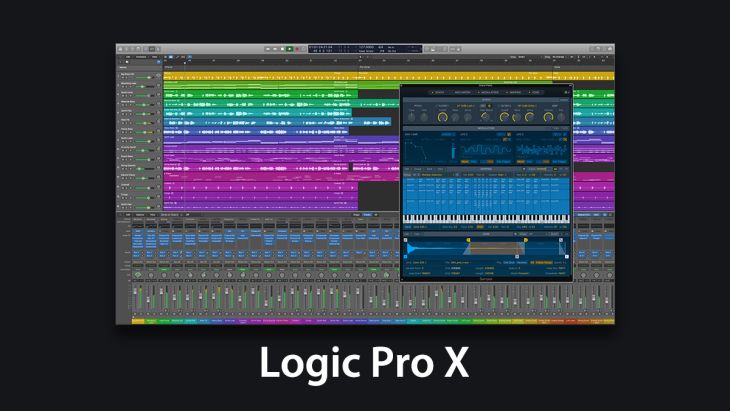Adjust the first track's header volume slider
Viewport: 730px width, 411px height.
pos(147,77)
